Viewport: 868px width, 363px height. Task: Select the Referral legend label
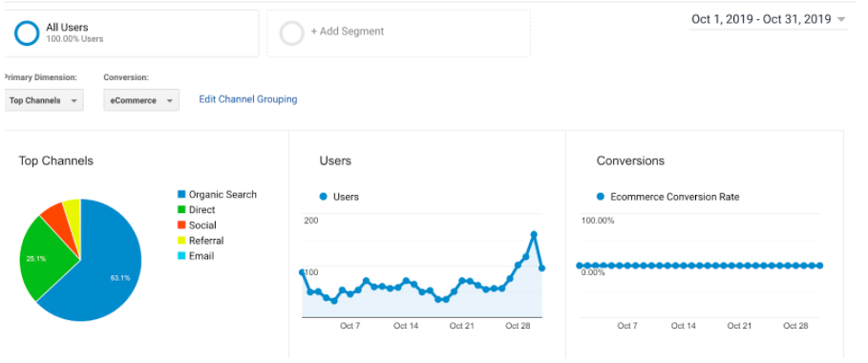pos(206,241)
